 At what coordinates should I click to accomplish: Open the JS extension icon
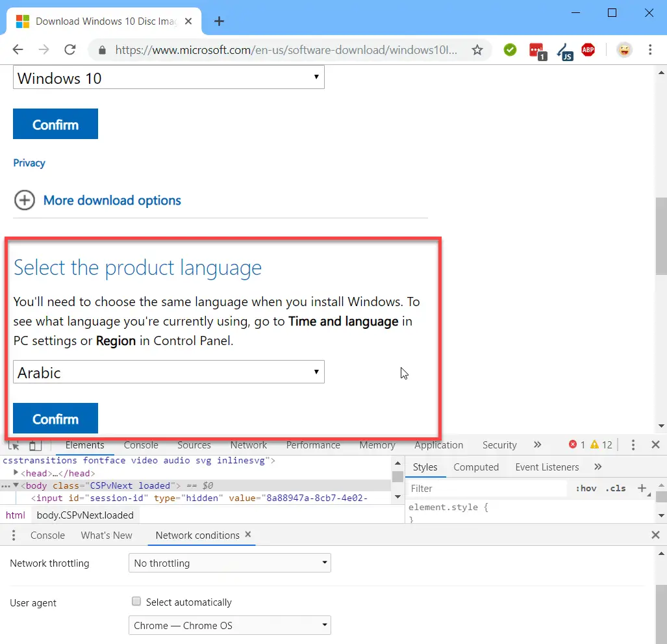pos(565,52)
